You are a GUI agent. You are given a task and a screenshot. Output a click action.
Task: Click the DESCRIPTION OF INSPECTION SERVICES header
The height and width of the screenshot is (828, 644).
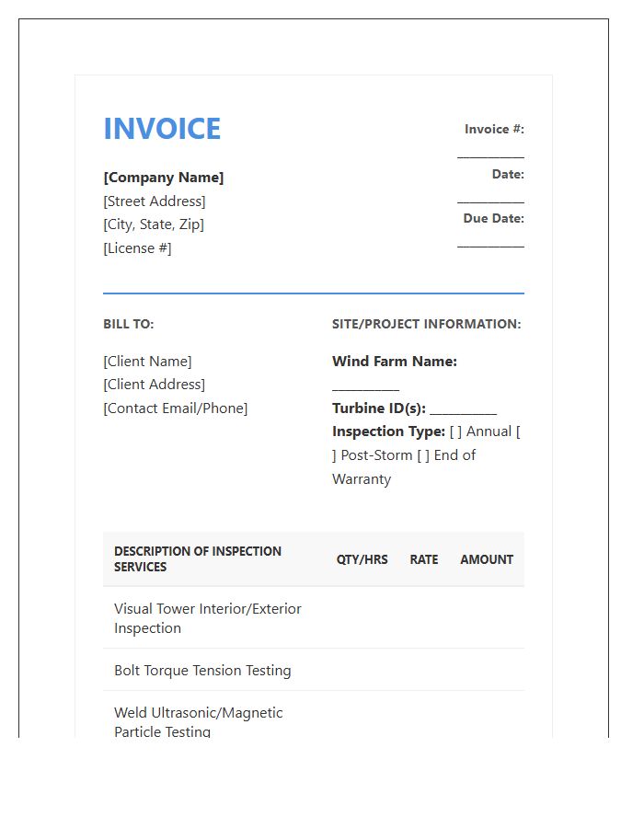(198, 559)
